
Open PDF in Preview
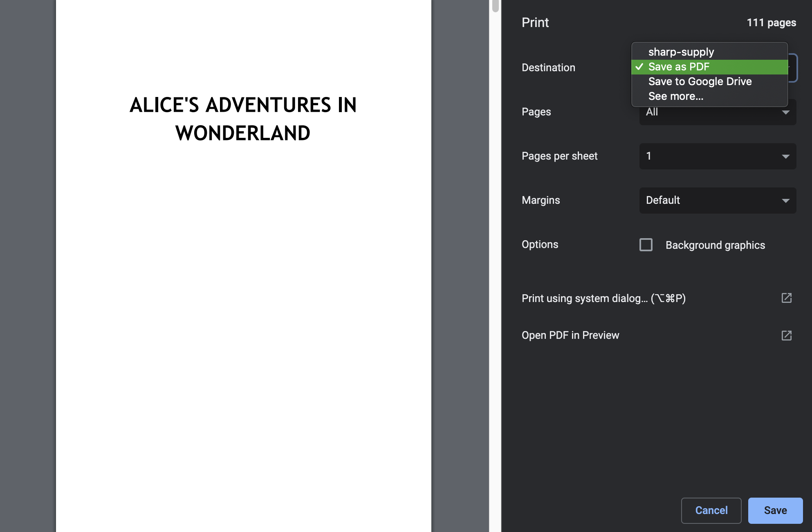tap(570, 335)
